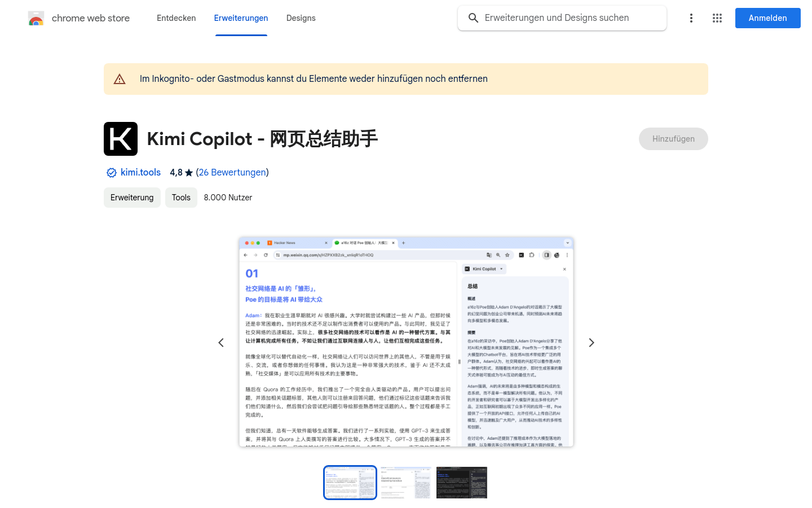Switch to the Designs tab

coord(301,18)
